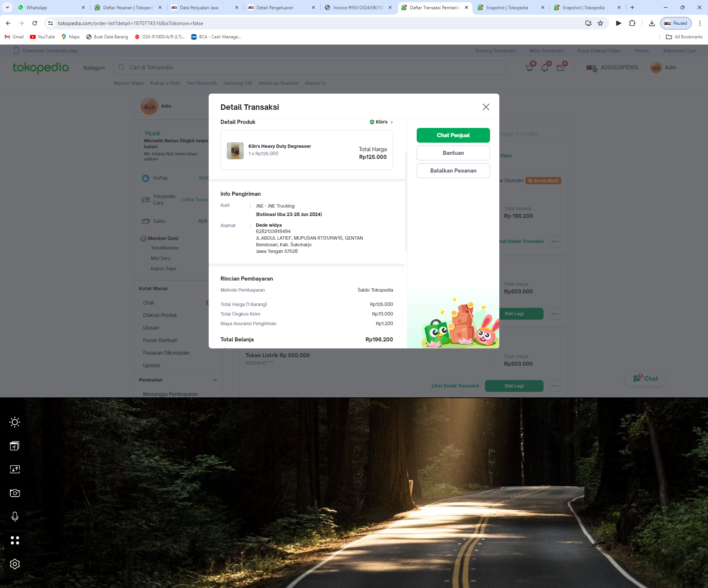This screenshot has width=708, height=588.
Task: Open the Chrome extensions puzzle icon
Action: [x=632, y=23]
